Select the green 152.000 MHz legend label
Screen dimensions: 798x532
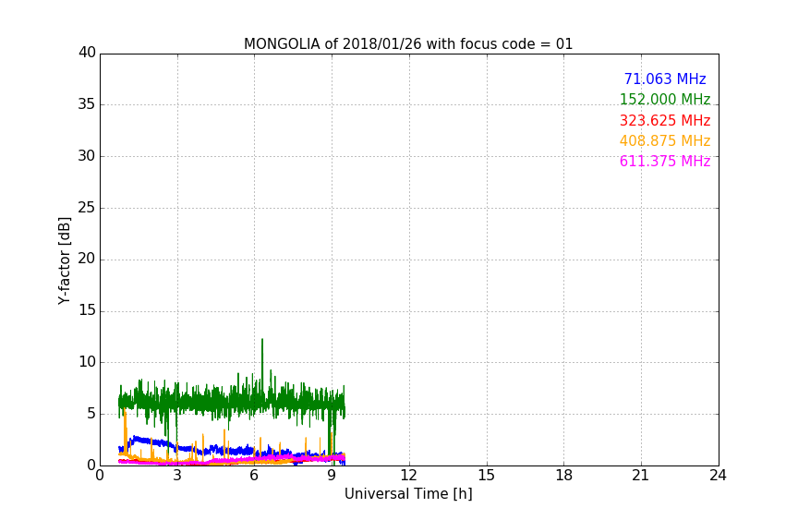(x=665, y=99)
